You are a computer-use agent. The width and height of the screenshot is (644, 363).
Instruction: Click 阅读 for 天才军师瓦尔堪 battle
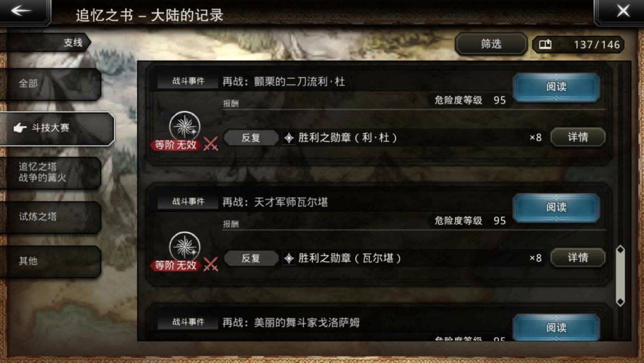click(x=556, y=207)
